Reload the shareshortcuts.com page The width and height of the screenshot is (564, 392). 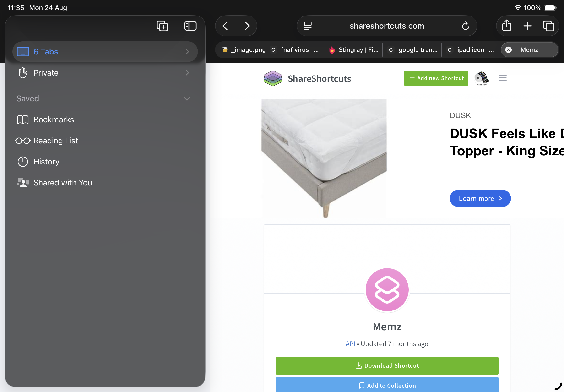point(466,26)
